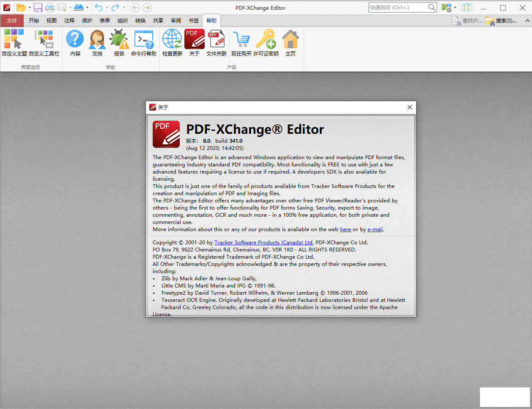The width and height of the screenshot is (532, 409).
Task: Collapse the ribbon with the chevron arrow
Action: [527, 20]
